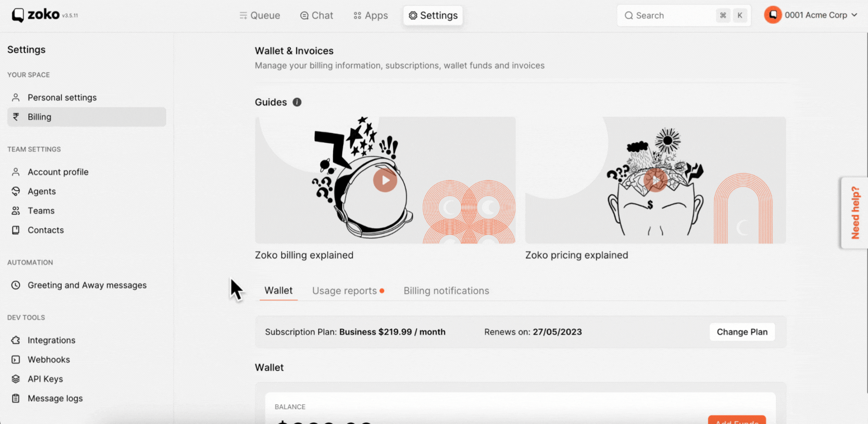
Task: Click the orange Acme Corp avatar
Action: tap(773, 15)
